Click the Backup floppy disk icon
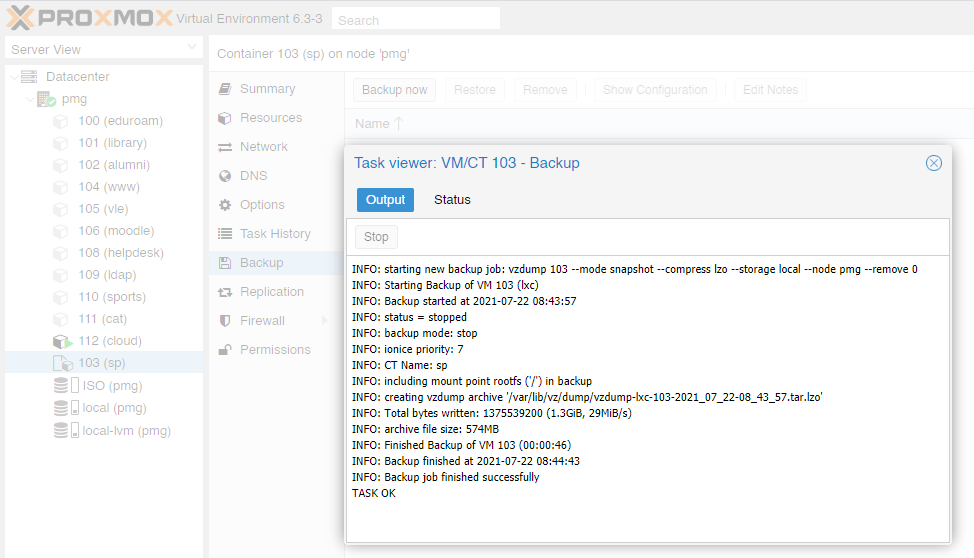974x558 pixels. tap(225, 263)
